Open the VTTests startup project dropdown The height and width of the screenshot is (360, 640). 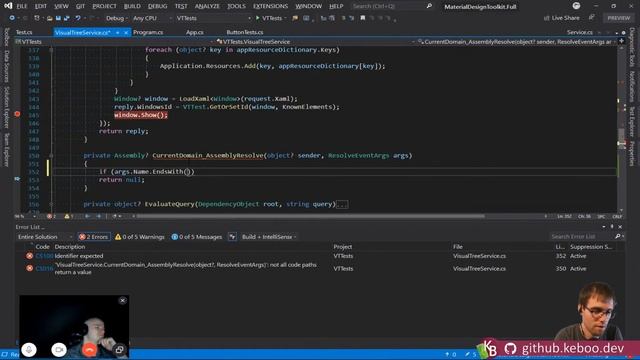point(213,18)
